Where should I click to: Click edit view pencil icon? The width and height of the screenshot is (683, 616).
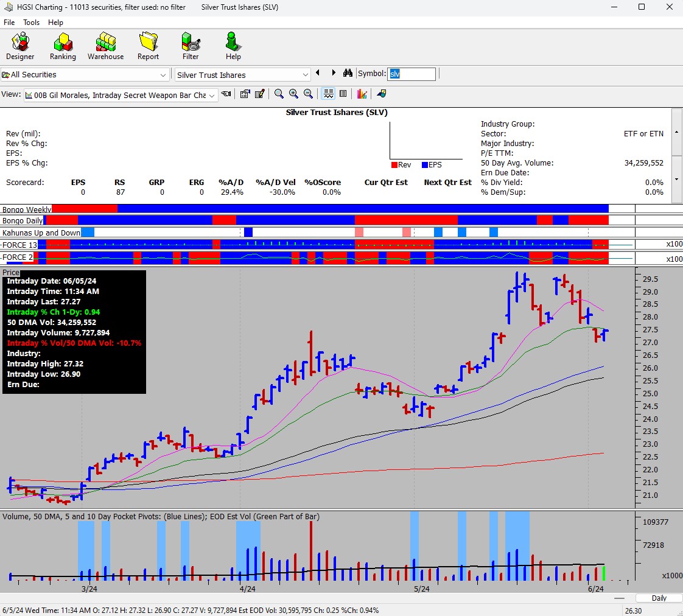259,94
